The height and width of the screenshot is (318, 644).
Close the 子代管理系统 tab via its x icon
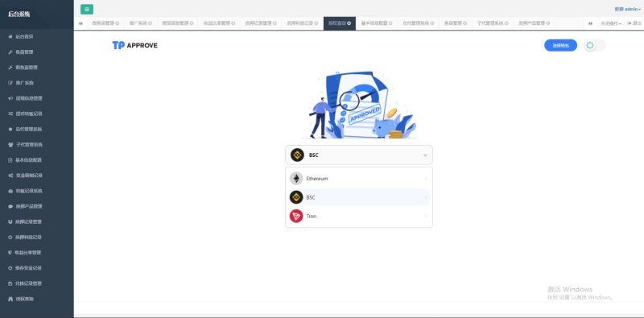click(x=506, y=23)
